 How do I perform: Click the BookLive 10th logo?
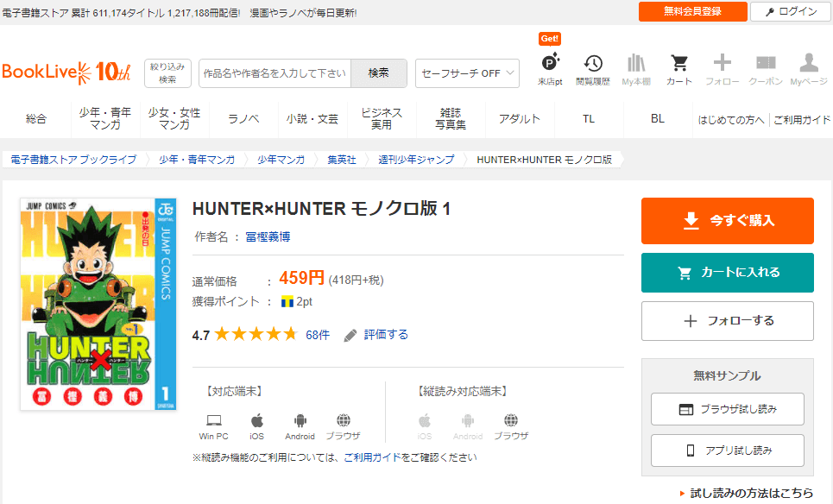66,72
